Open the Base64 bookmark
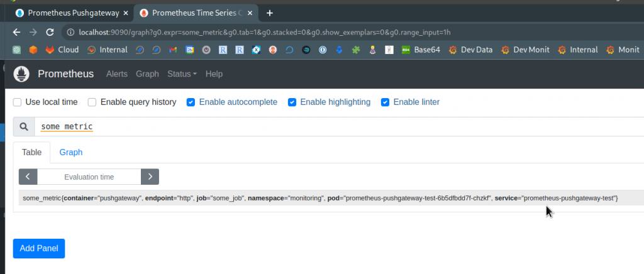Viewport: 644px width, 274px height. [422, 50]
